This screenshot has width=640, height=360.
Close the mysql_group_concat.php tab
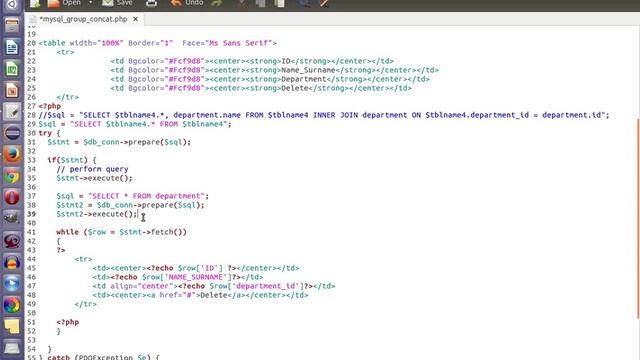[x=135, y=19]
